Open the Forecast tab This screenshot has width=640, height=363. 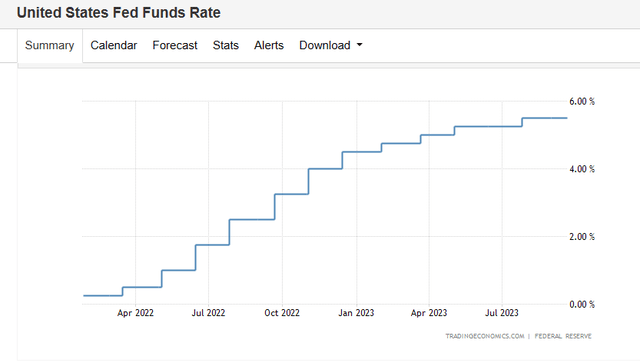point(175,45)
